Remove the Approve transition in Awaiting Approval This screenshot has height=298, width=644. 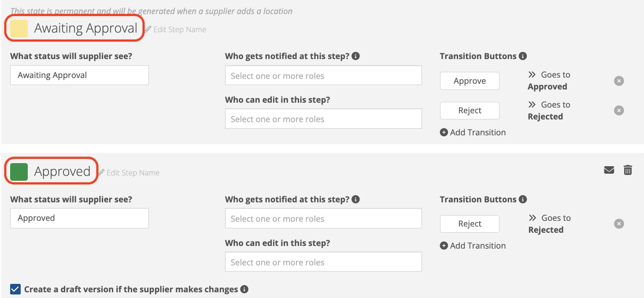coord(619,81)
